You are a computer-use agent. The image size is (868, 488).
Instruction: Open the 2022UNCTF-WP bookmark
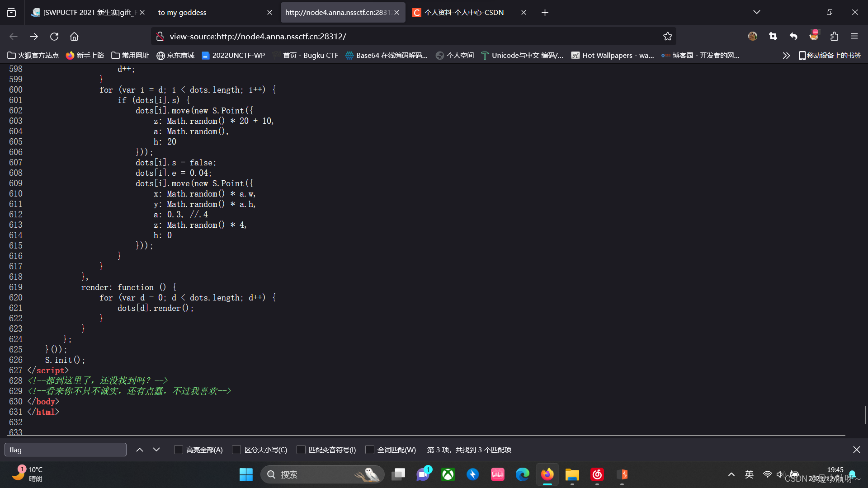(x=233, y=55)
